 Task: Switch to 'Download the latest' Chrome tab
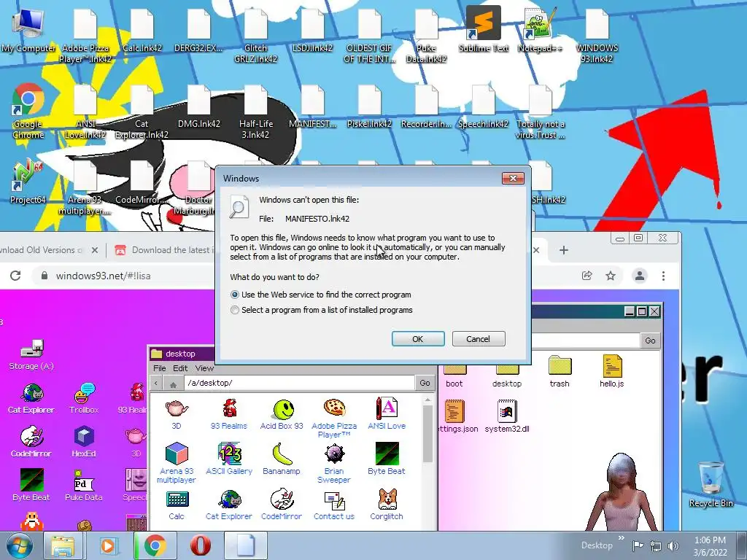[164, 250]
